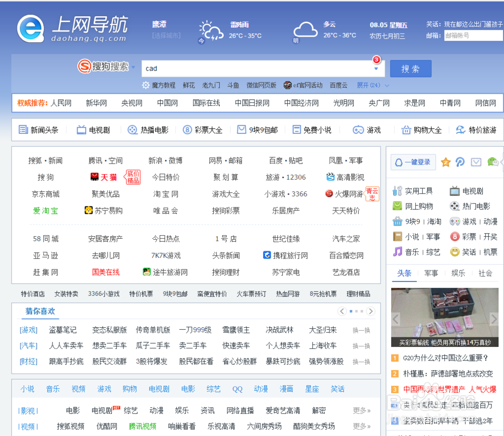
Task: Click 更多 in the 影视 row
Action: pos(361,410)
